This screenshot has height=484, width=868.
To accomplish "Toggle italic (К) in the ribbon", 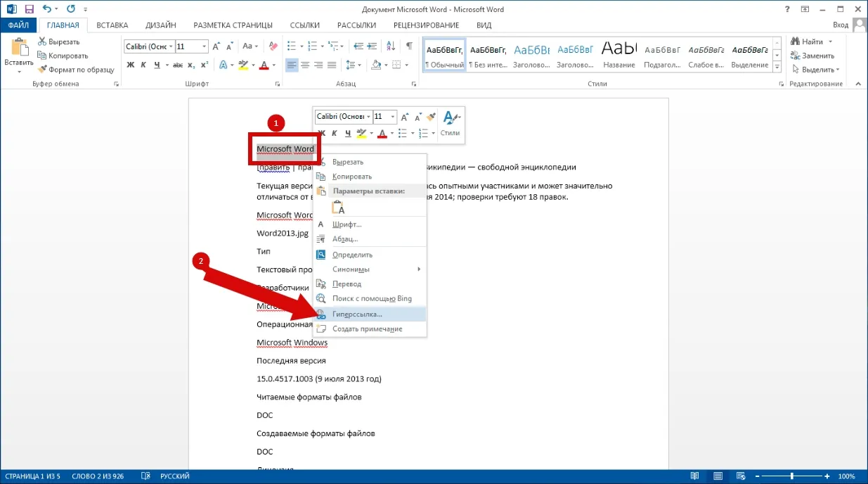I will tap(143, 65).
